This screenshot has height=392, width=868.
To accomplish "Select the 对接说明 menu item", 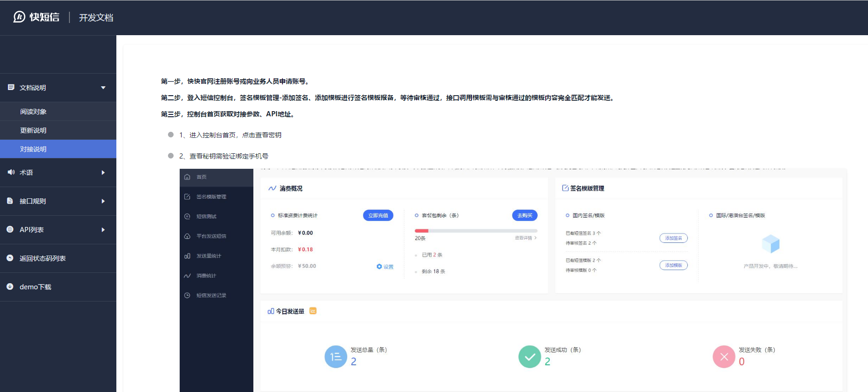I will [33, 149].
